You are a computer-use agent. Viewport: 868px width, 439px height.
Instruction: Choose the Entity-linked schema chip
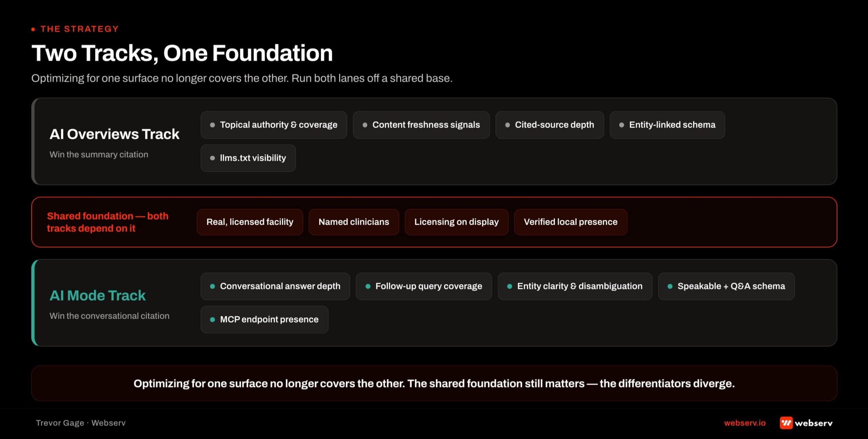(x=667, y=125)
